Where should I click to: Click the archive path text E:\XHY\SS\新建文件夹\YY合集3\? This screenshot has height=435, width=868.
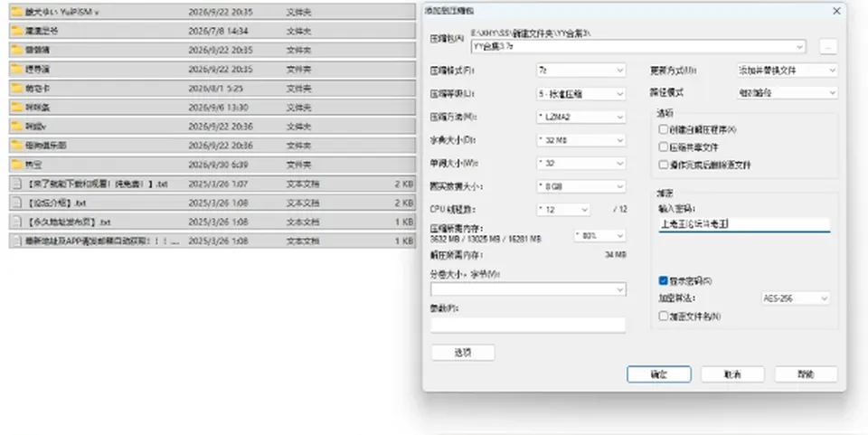pos(531,33)
